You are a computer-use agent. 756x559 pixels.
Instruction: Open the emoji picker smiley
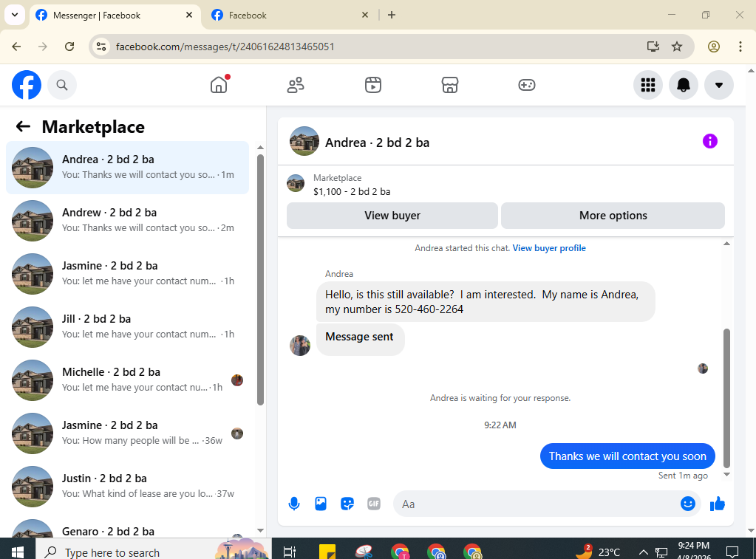[x=687, y=504]
